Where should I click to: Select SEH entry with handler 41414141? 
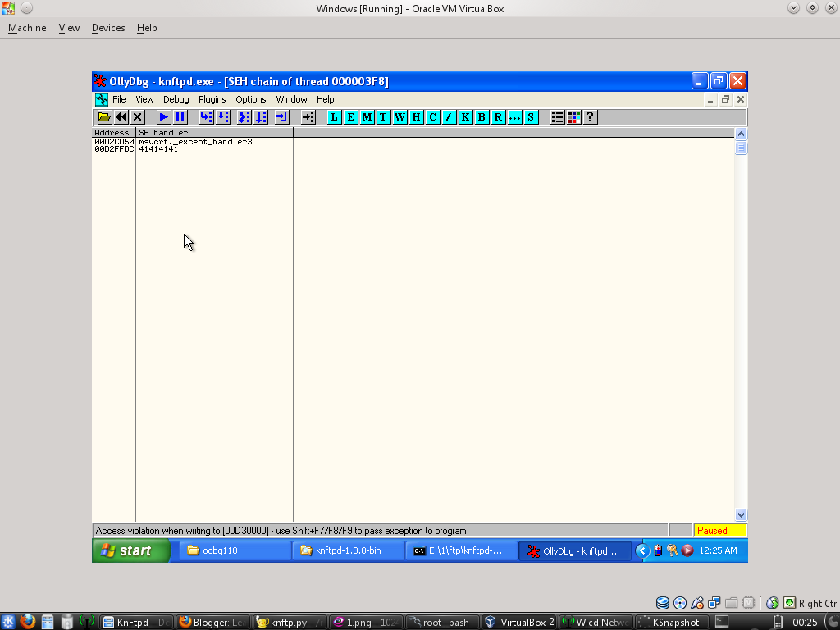[158, 149]
